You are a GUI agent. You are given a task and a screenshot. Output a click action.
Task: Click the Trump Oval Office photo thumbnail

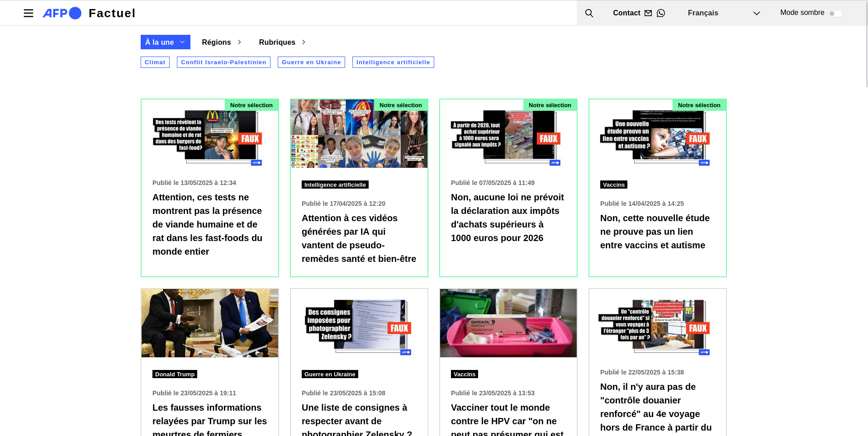[x=210, y=323]
